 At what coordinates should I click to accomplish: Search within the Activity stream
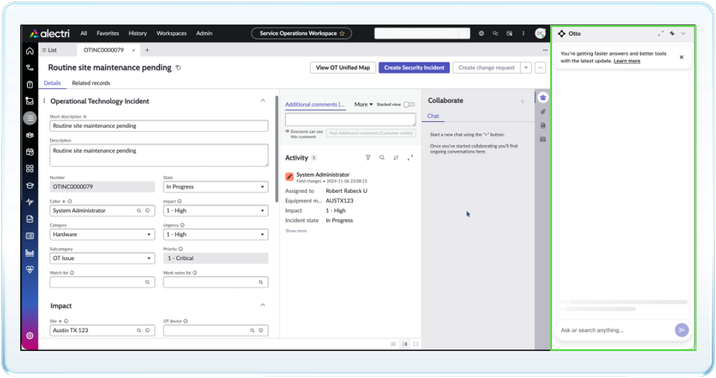(x=382, y=158)
